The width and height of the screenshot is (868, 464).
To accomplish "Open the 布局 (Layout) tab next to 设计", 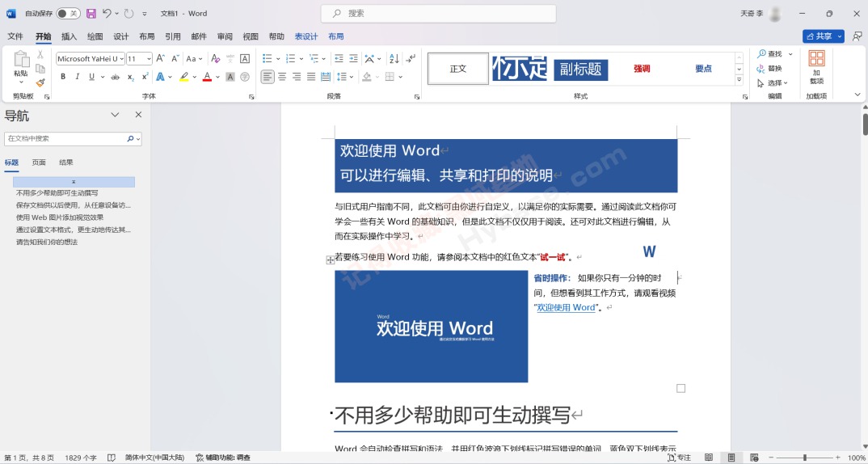I will (x=147, y=36).
